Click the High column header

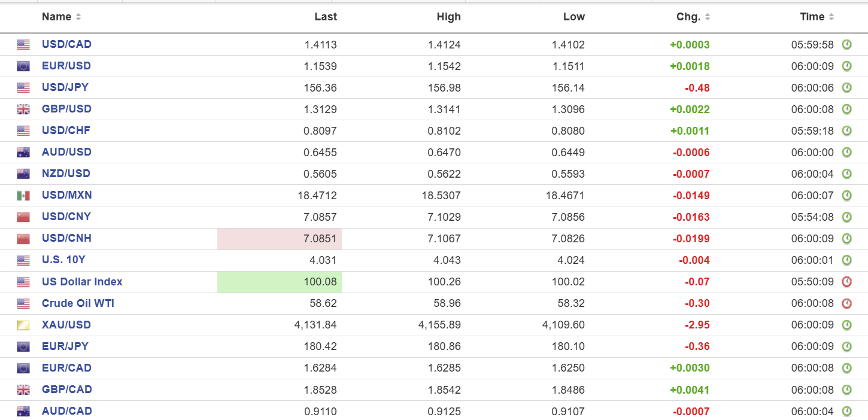tap(448, 17)
